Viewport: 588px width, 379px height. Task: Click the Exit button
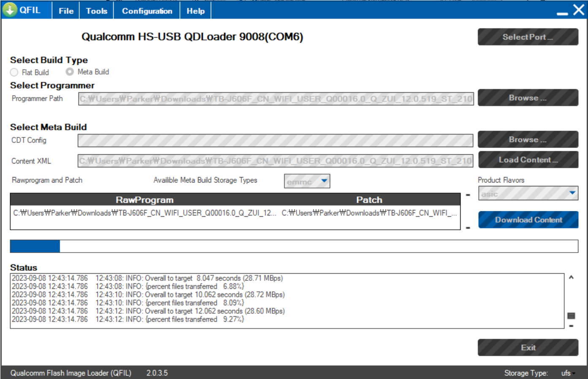pyautogui.click(x=528, y=347)
